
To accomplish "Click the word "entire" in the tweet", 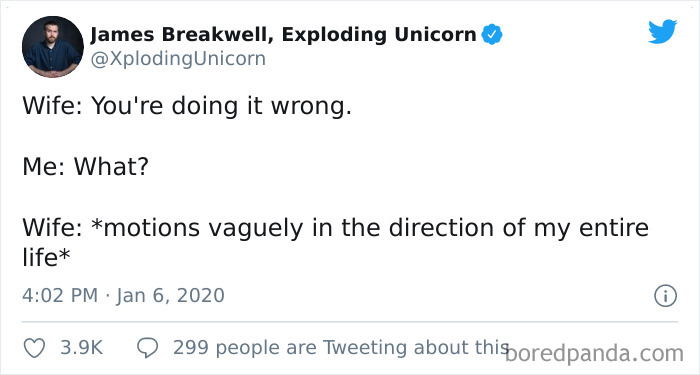I will 613,227.
